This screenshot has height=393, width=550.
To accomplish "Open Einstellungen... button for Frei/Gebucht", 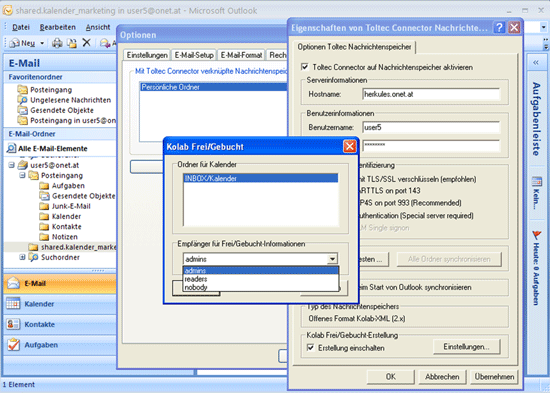I will point(466,347).
